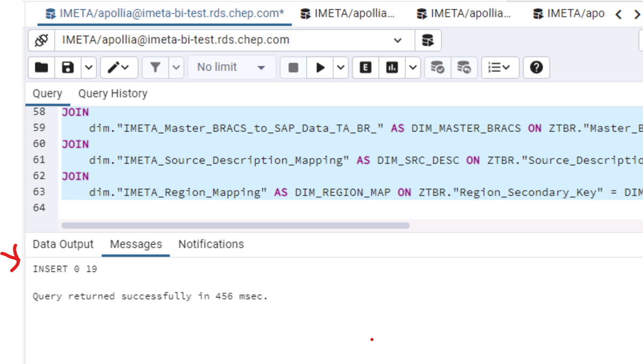Open the Edit pencil menu
Image resolution: width=643 pixels, height=364 pixels.
119,67
